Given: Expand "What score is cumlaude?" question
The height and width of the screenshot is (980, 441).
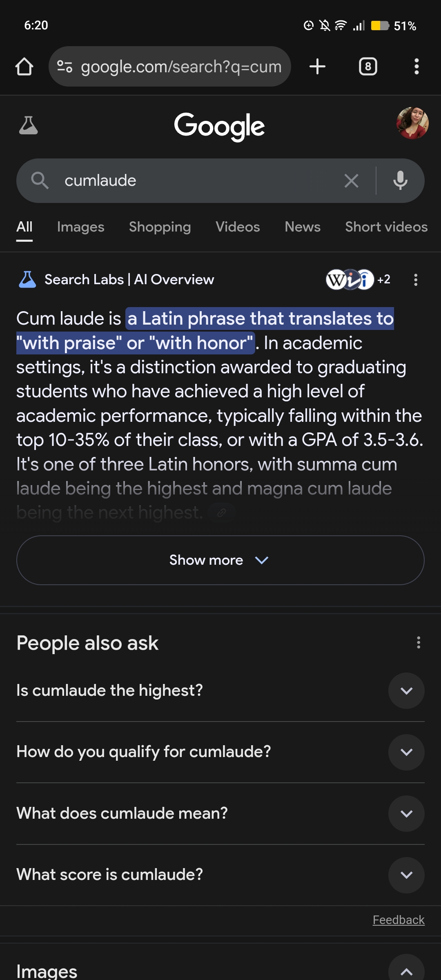Looking at the screenshot, I should [x=406, y=875].
